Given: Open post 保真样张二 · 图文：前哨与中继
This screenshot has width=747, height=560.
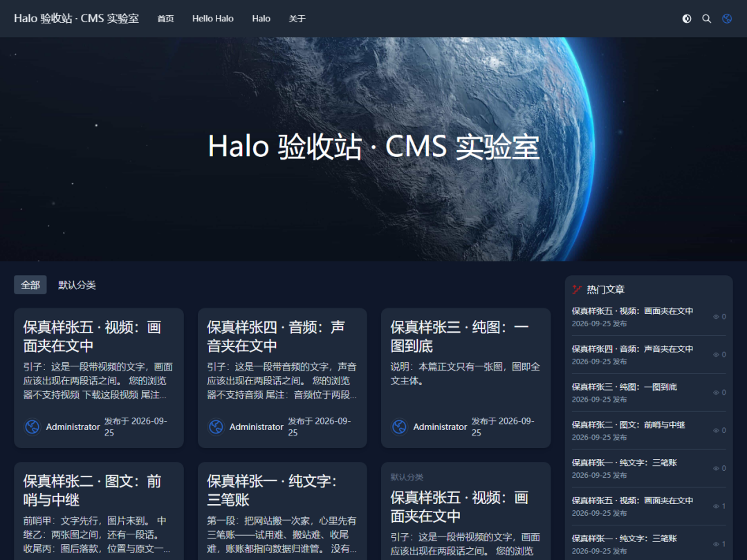Looking at the screenshot, I should point(93,490).
